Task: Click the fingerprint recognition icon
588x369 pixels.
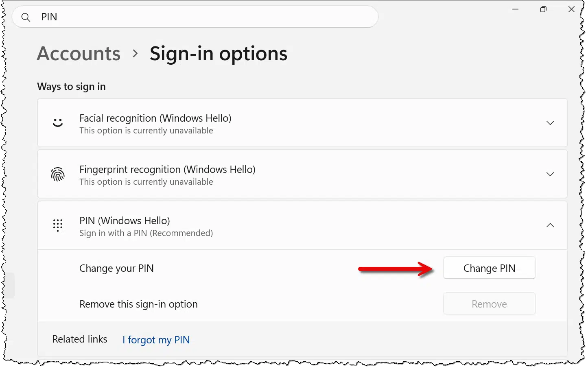Action: click(58, 174)
